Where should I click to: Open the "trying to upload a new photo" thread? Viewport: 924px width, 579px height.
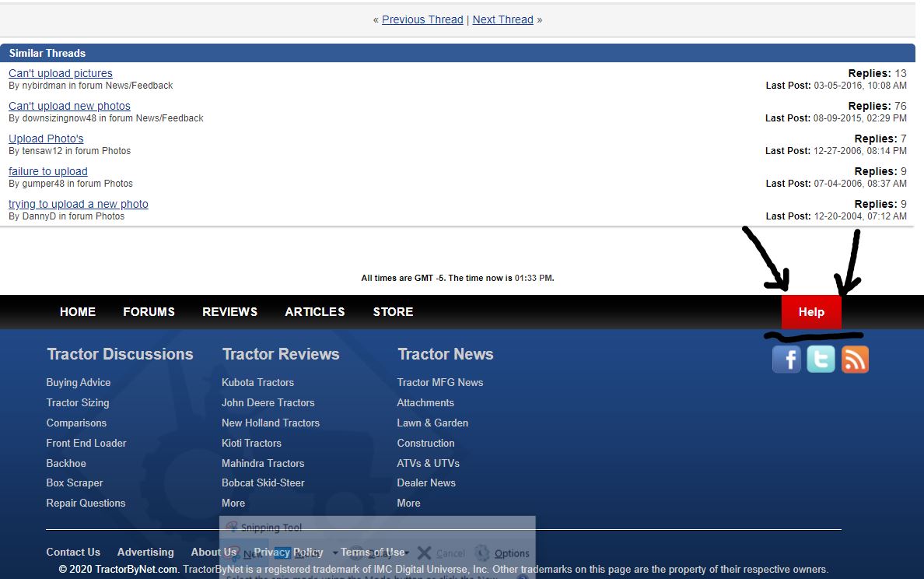(79, 204)
